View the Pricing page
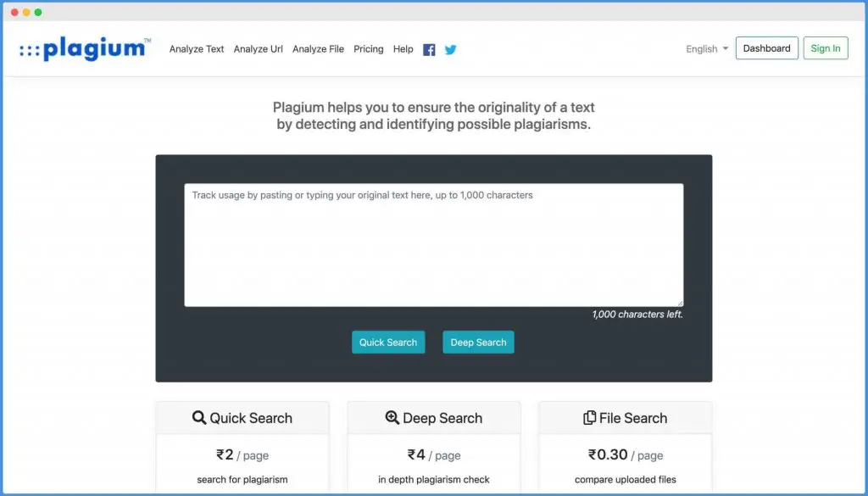Viewport: 868px width, 496px height. [x=369, y=49]
